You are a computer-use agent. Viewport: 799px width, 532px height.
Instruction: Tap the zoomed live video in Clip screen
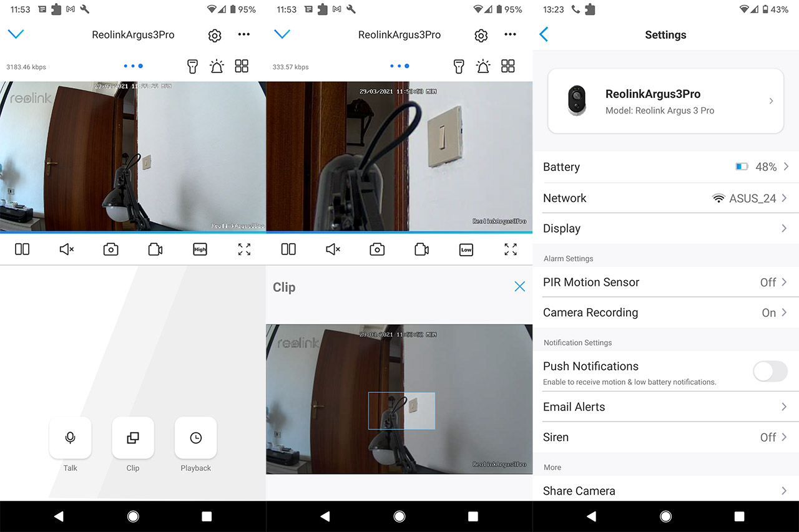(399, 157)
